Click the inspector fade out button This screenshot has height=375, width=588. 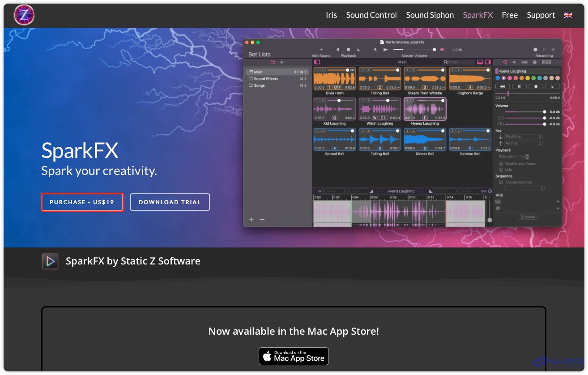pyautogui.click(x=552, y=86)
